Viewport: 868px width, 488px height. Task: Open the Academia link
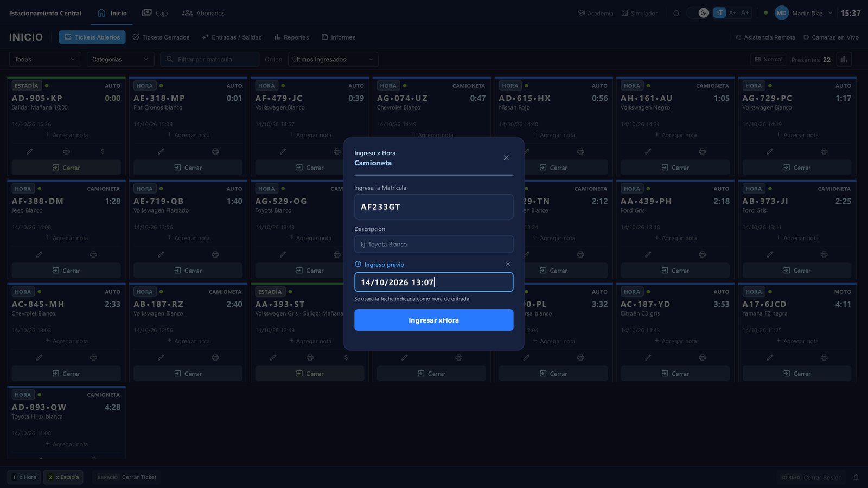(x=595, y=13)
